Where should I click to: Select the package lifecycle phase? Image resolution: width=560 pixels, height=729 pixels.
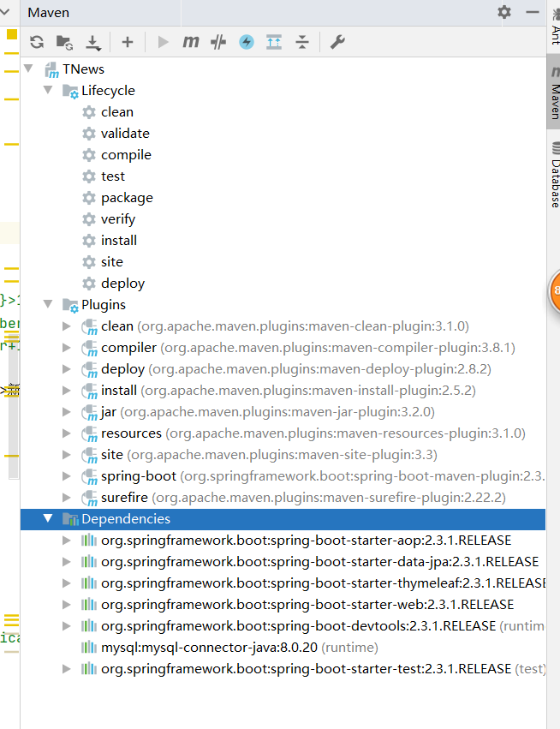click(127, 198)
